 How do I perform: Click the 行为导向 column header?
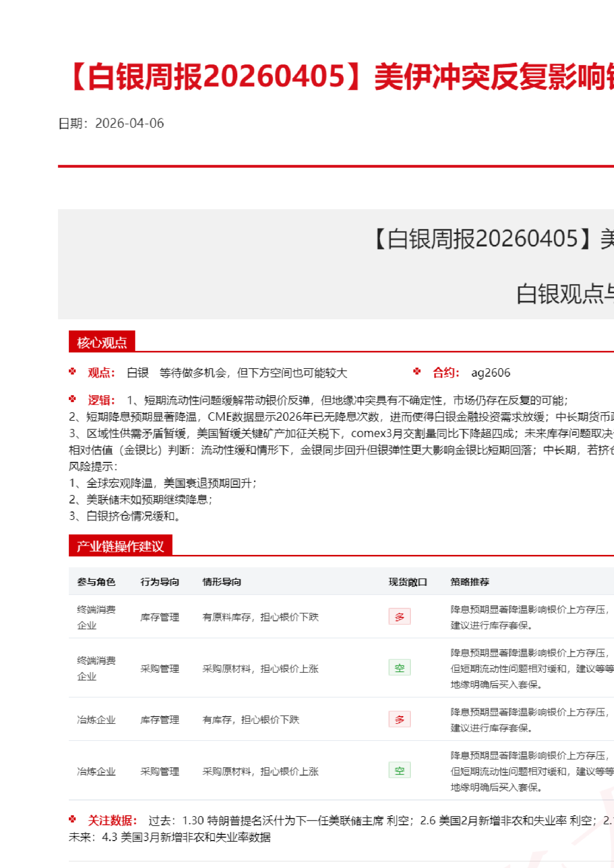[x=160, y=582]
